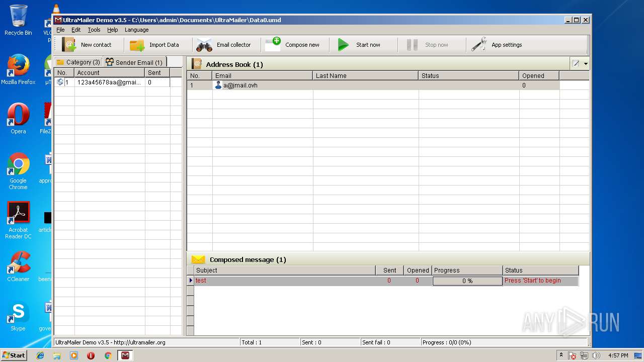Click the contact person icon beside a@jmail.ovh

pos(218,85)
